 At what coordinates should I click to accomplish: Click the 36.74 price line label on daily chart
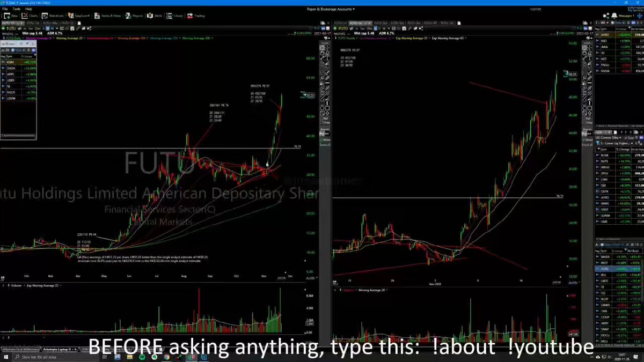[x=298, y=146]
